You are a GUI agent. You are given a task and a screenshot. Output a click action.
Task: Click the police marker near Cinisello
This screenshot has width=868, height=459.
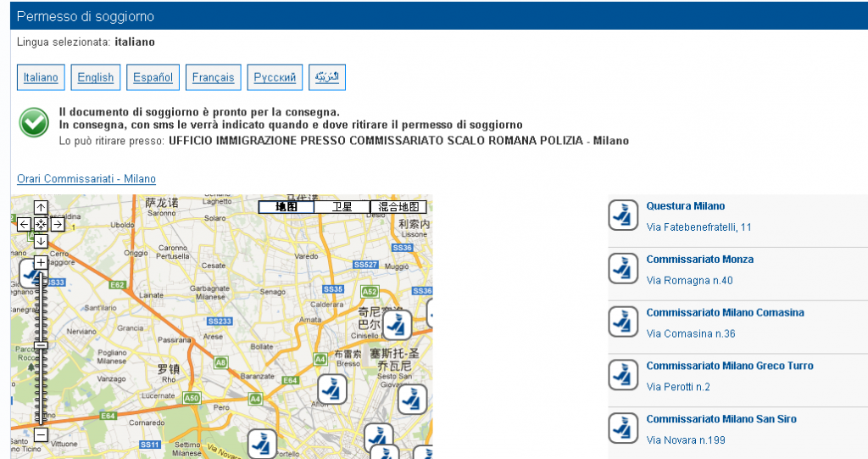click(397, 326)
